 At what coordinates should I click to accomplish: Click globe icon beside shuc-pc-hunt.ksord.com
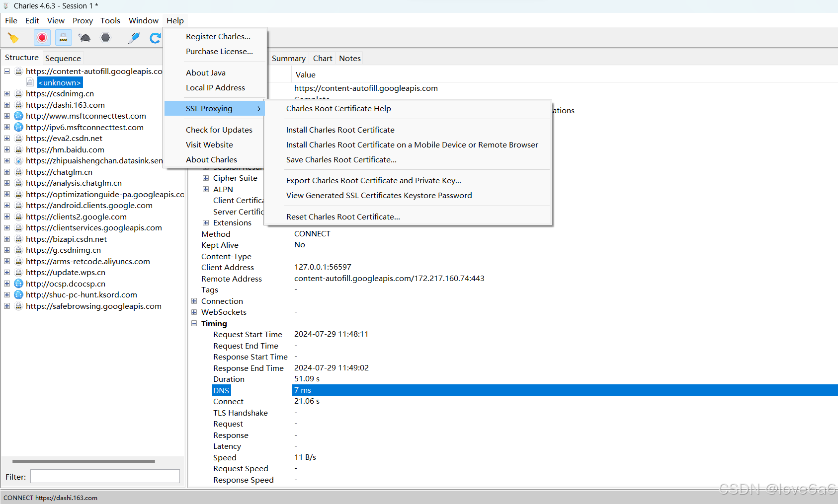18,294
